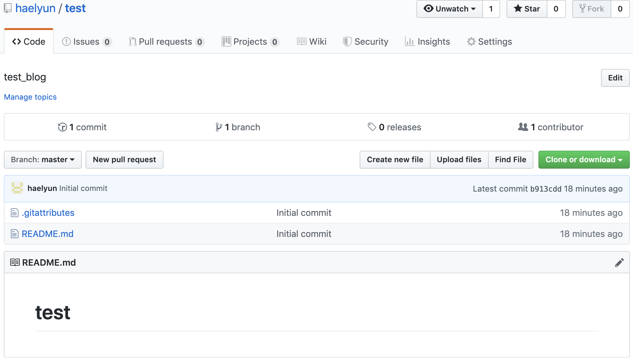Click the README.md file icon in list

pyautogui.click(x=15, y=234)
